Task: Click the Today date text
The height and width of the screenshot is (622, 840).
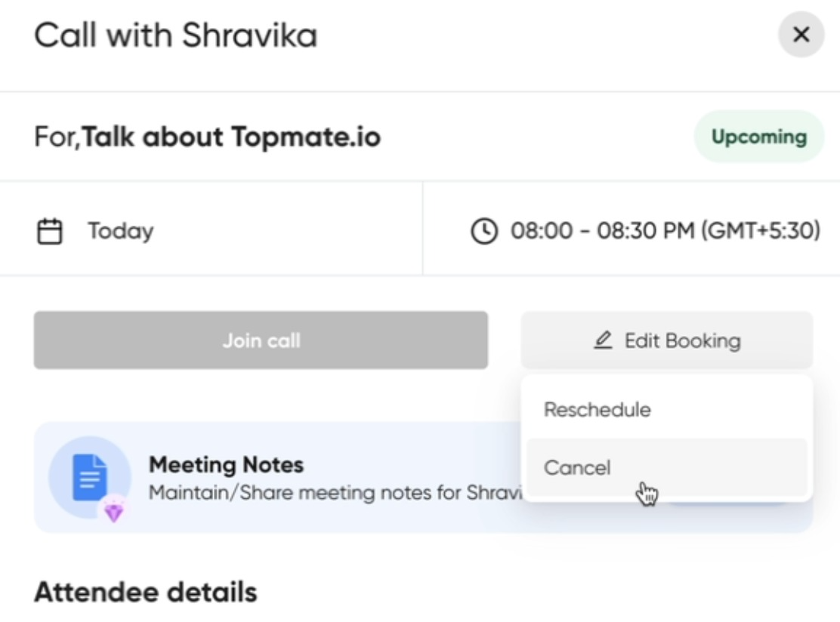Action: click(121, 231)
